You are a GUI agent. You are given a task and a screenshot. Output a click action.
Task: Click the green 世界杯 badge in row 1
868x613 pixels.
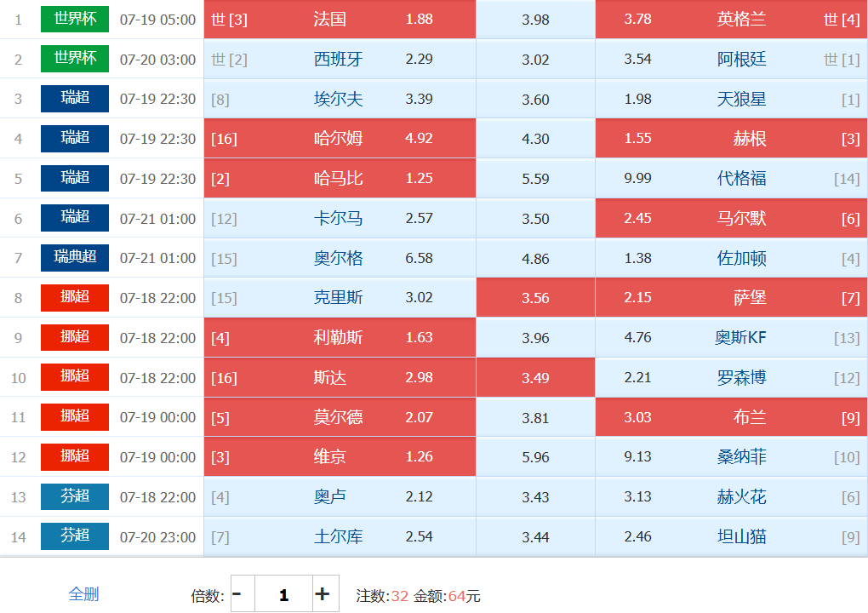(75, 19)
